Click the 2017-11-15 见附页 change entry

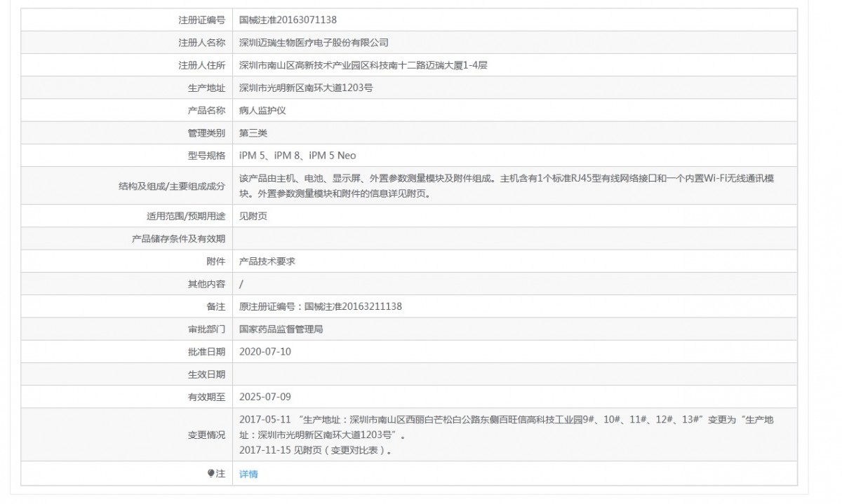316,450
